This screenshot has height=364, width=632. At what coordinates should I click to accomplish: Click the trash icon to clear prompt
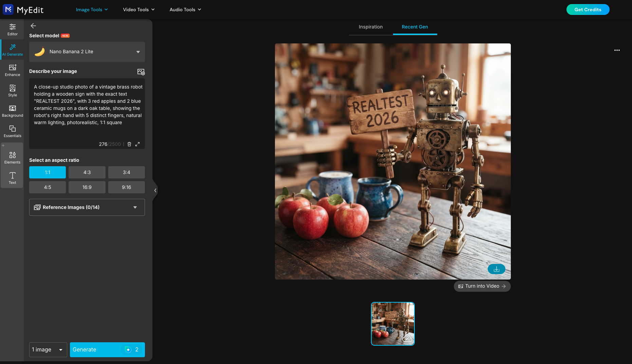pos(129,144)
